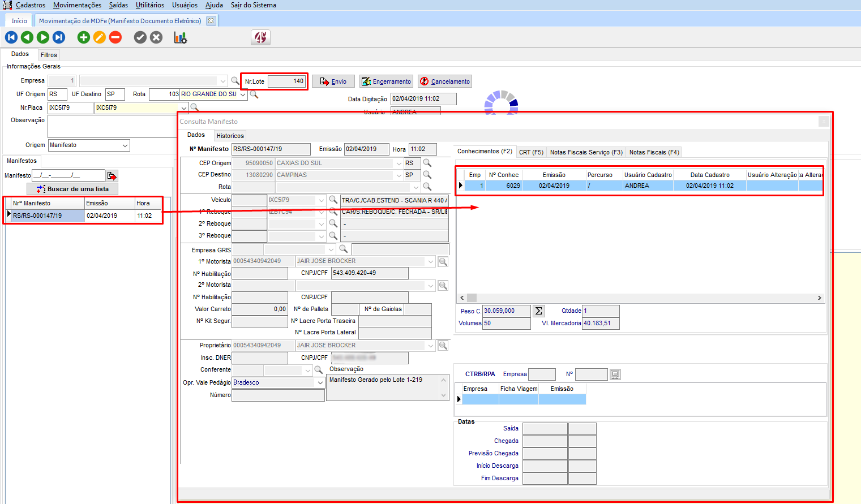Click the Encerramento button
Image resolution: width=861 pixels, height=504 pixels.
(x=387, y=81)
